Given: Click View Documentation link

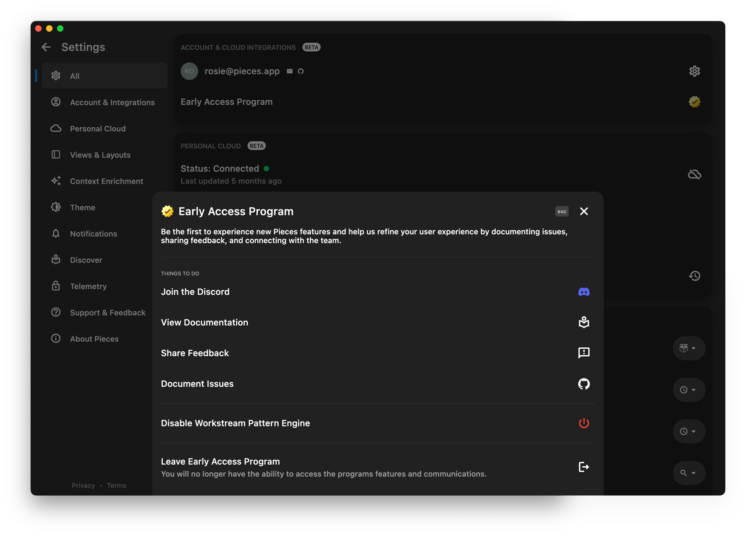Looking at the screenshot, I should (x=204, y=322).
